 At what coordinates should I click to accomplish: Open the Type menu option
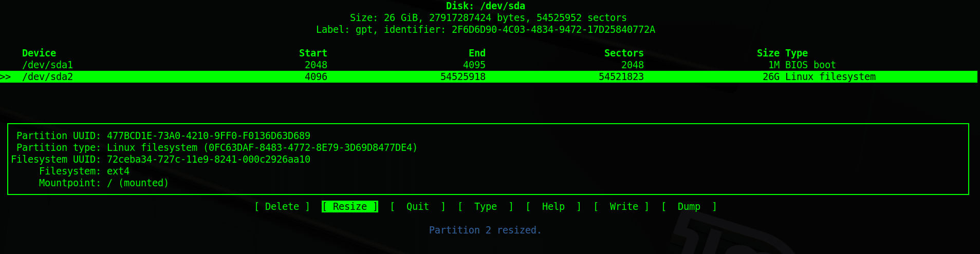(x=485, y=206)
